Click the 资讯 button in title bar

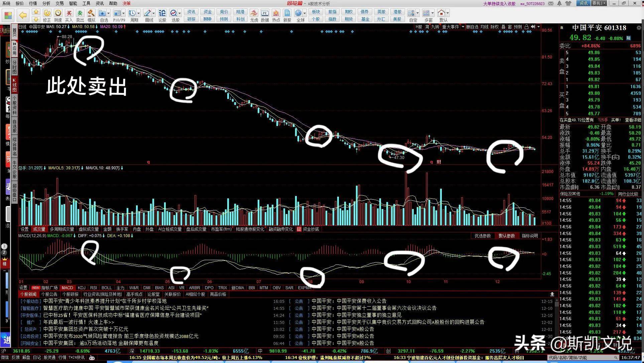584,3
